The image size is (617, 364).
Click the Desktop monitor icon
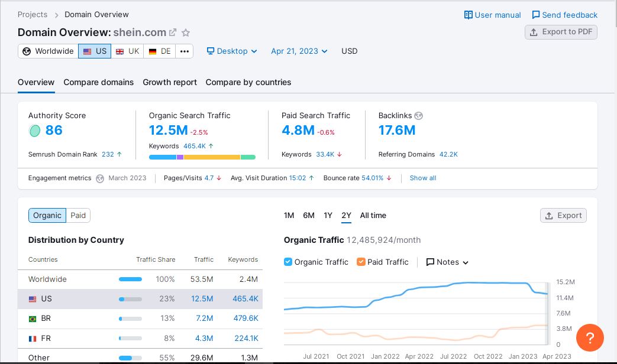[x=211, y=51]
